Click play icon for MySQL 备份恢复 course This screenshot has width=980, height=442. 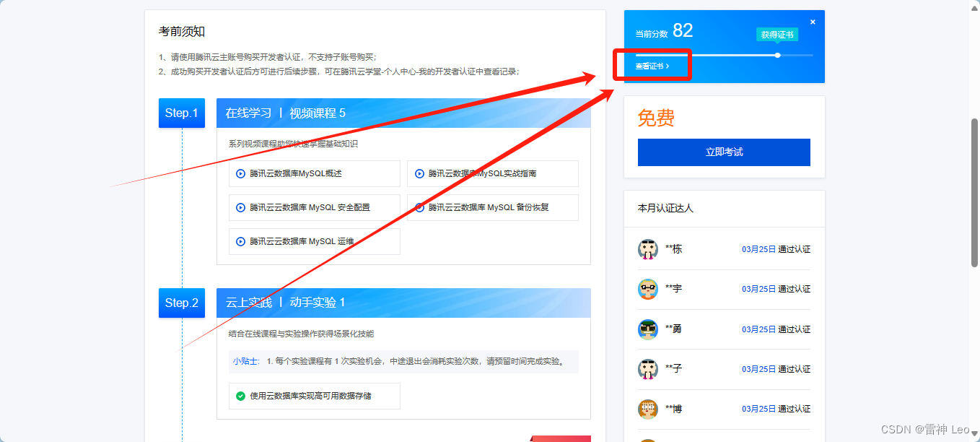coord(419,207)
